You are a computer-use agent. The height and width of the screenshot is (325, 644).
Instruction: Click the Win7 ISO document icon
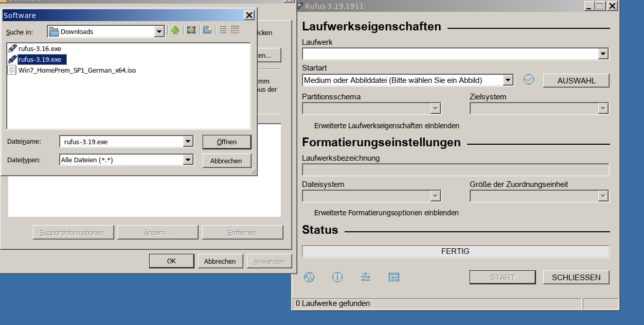tap(12, 71)
